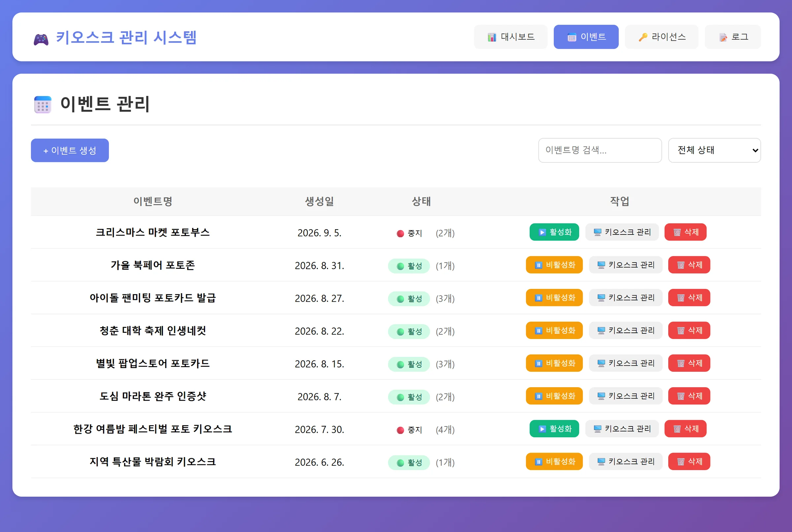Viewport: 792px width, 532px height.
Task: Click the calendar icon beside 이벤트 관리
Action: tap(43, 105)
